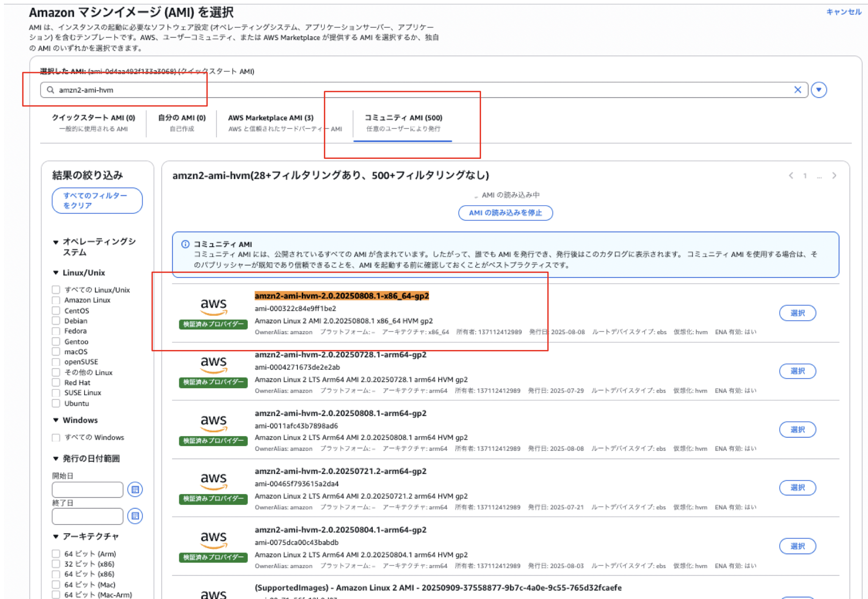The width and height of the screenshot is (868, 599).
Task: Check the 32-bit (x86) architecture filter
Action: tap(56, 564)
